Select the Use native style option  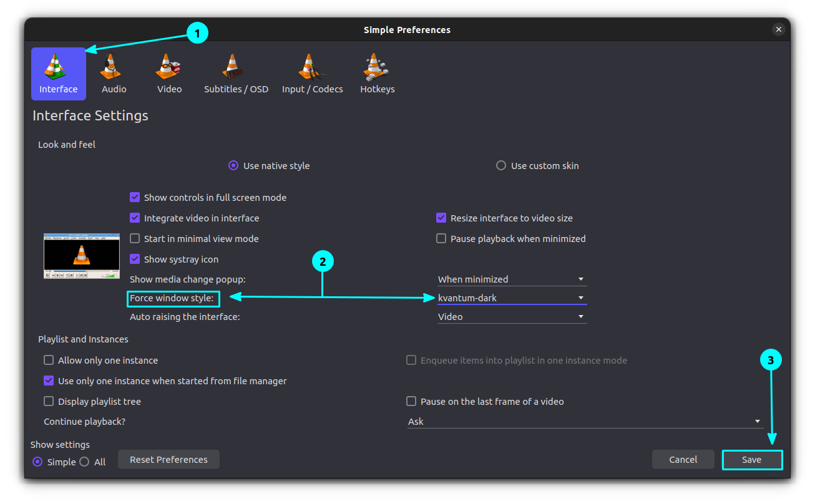coord(233,165)
